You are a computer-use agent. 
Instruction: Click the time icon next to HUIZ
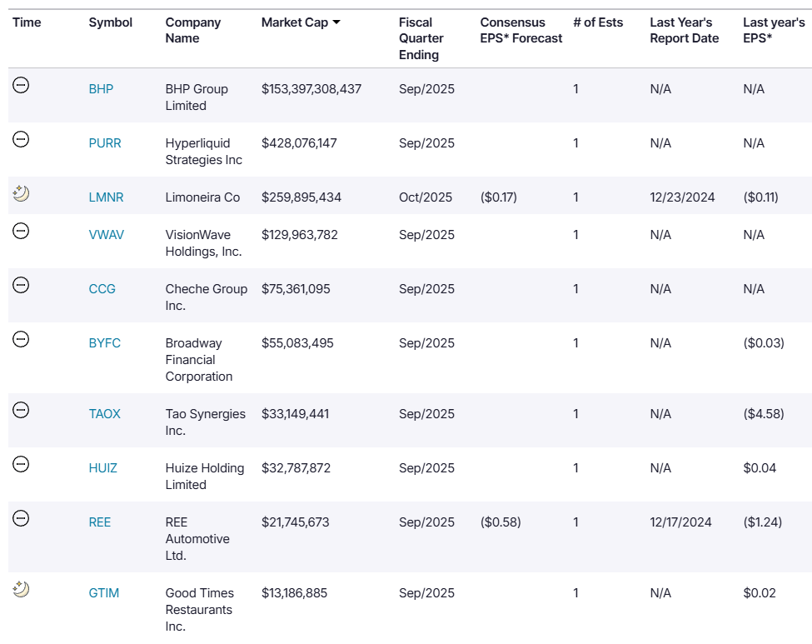click(21, 464)
